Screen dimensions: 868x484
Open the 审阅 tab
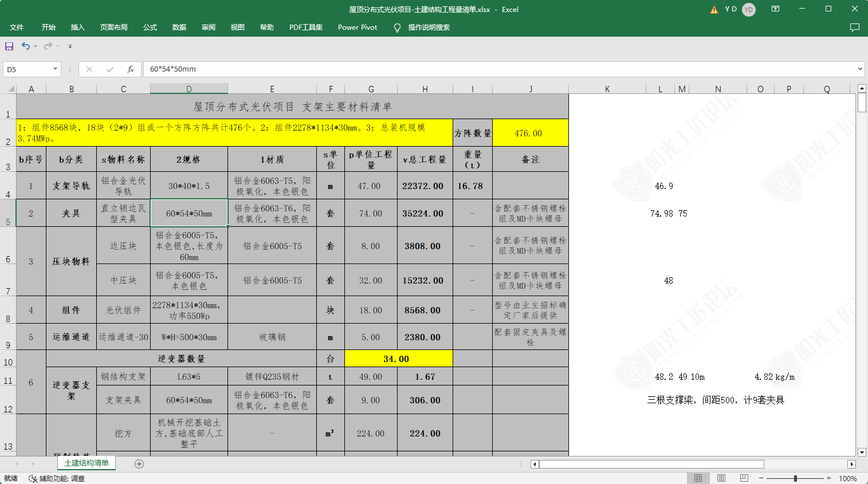tap(209, 27)
